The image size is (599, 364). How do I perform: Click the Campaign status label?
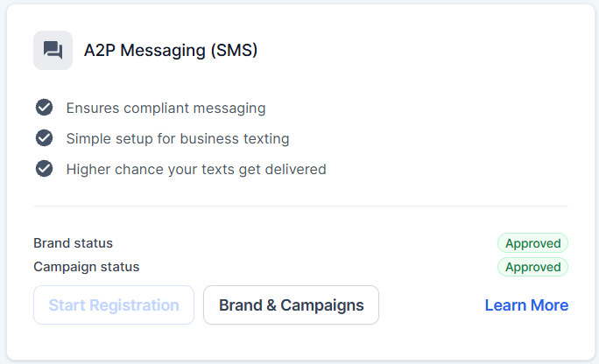click(86, 267)
